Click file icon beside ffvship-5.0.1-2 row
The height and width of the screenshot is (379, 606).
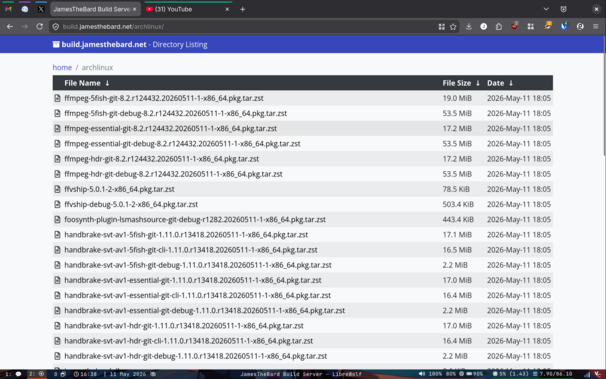(x=57, y=189)
